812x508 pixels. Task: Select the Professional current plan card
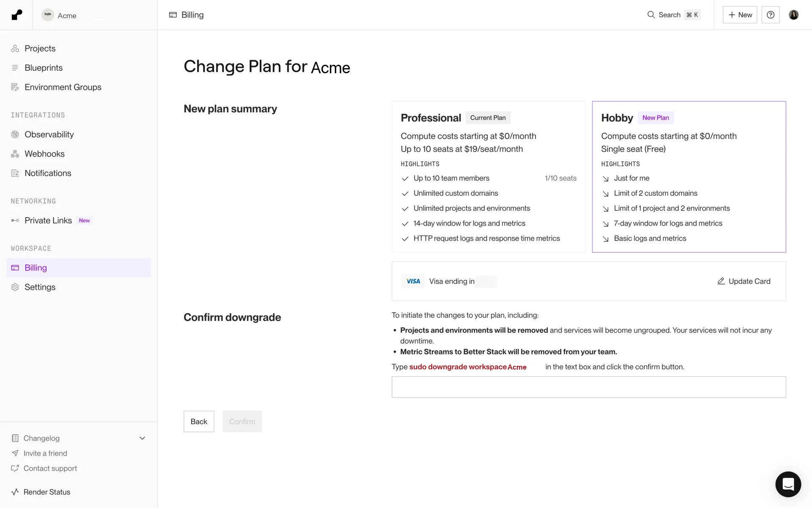pyautogui.click(x=488, y=177)
